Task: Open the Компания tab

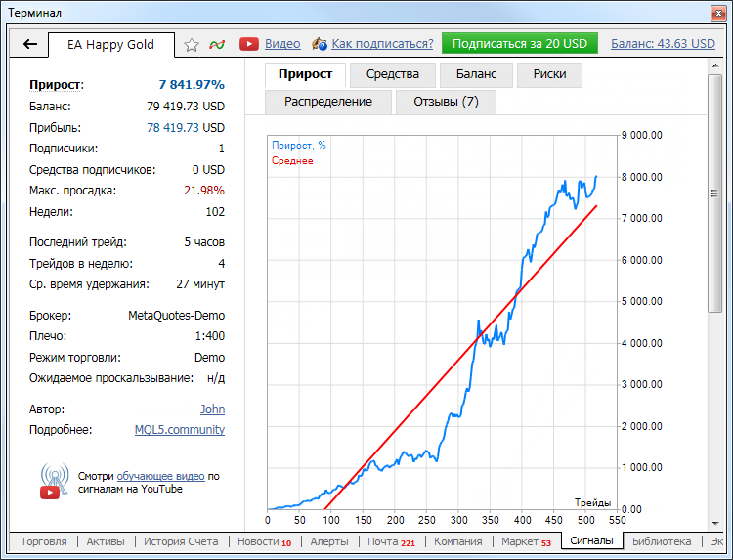Action: (458, 541)
